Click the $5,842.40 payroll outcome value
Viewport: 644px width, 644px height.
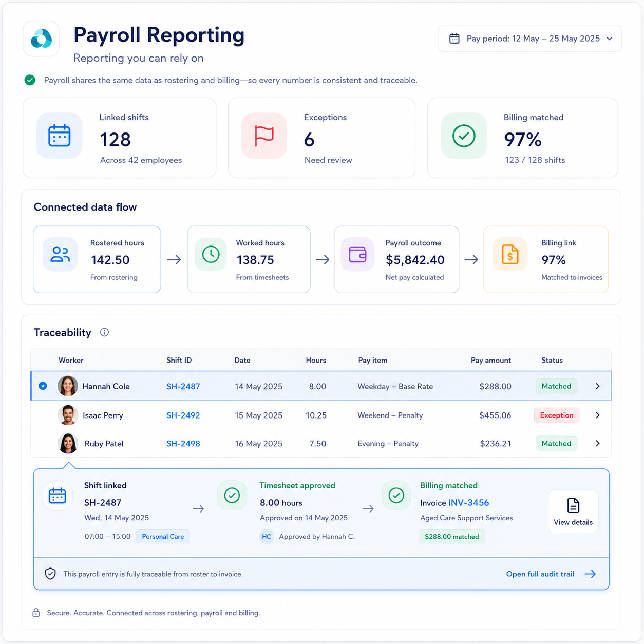click(415, 260)
